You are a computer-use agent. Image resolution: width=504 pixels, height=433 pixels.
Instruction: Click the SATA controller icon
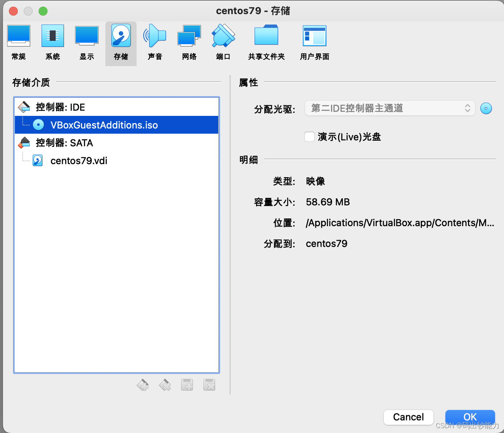pyautogui.click(x=24, y=143)
